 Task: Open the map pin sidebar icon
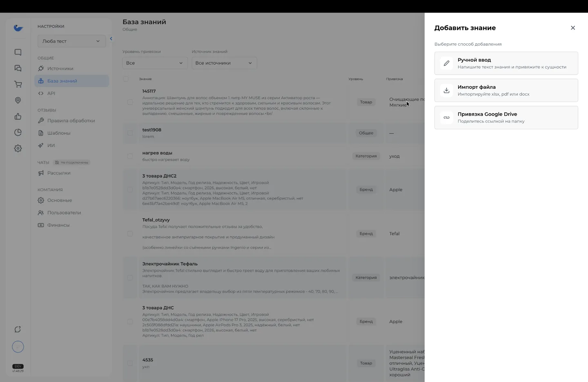point(18,101)
